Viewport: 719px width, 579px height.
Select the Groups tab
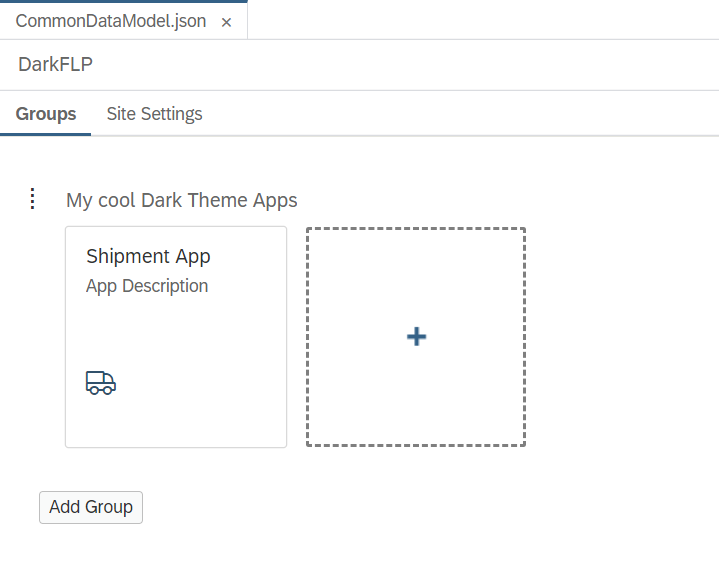46,114
